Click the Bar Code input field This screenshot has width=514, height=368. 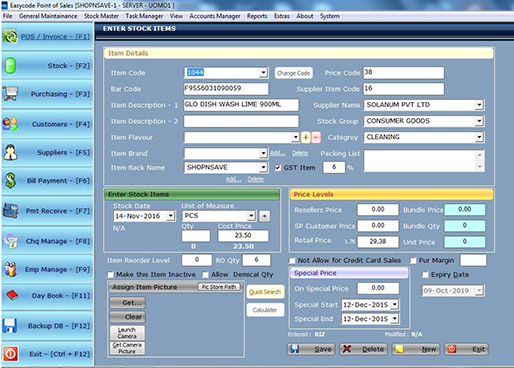[226, 89]
